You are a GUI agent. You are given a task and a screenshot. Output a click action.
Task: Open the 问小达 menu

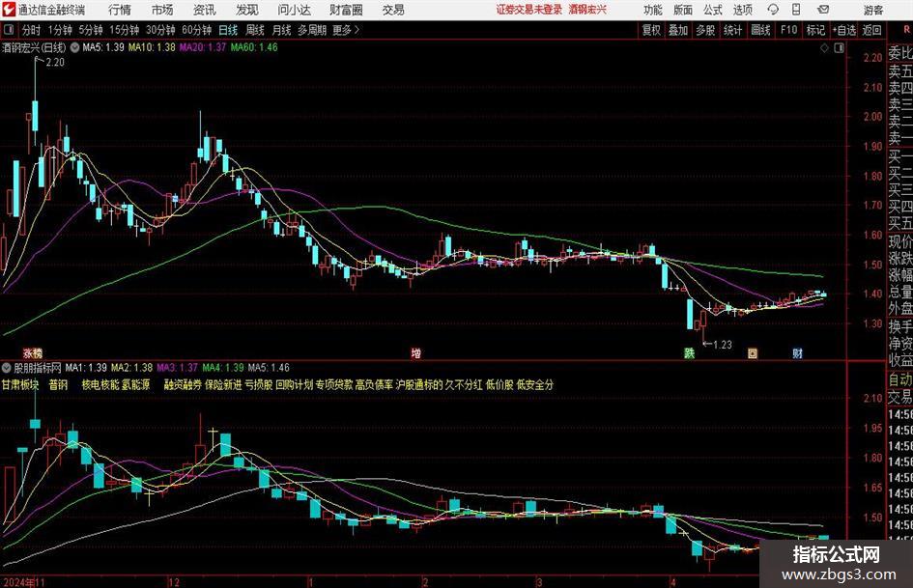[294, 10]
